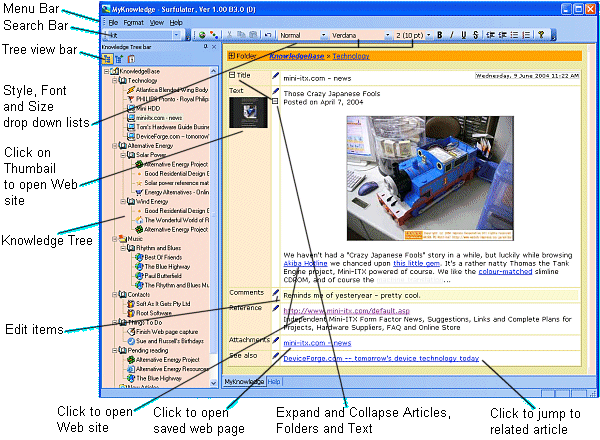Follow the KnowledgeBase breadcrumb link

pos(297,56)
